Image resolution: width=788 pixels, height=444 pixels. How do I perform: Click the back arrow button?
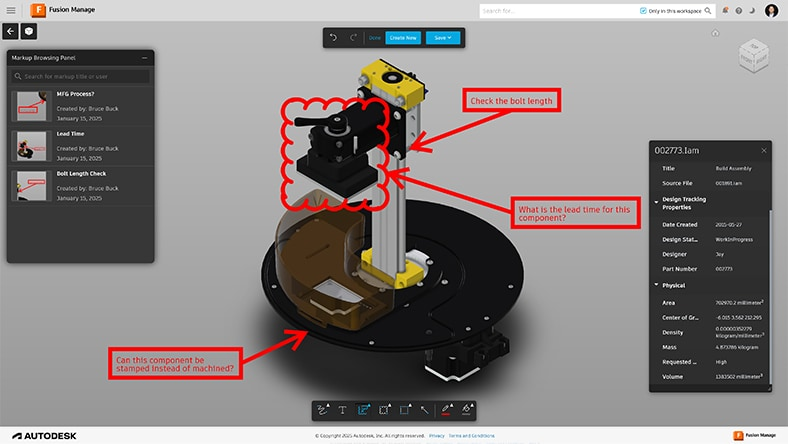point(11,31)
